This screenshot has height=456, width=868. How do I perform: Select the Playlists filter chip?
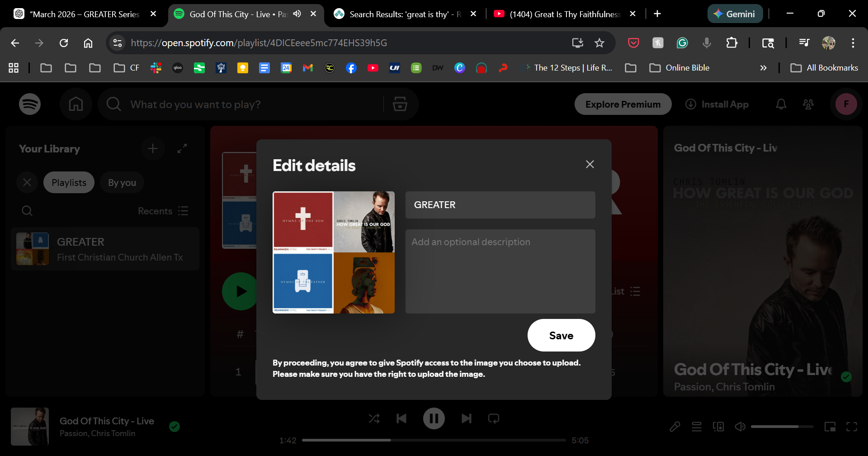pyautogui.click(x=69, y=183)
